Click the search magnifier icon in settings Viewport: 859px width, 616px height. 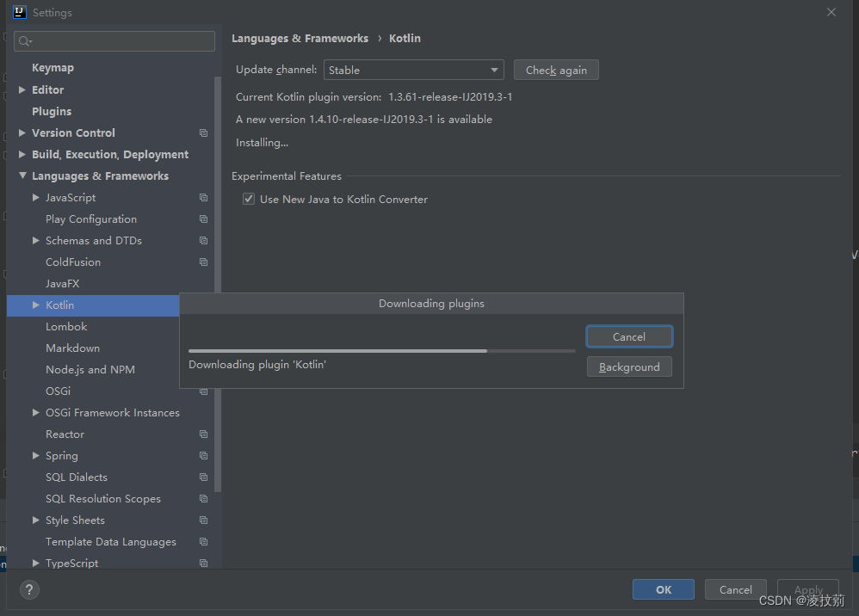point(25,41)
